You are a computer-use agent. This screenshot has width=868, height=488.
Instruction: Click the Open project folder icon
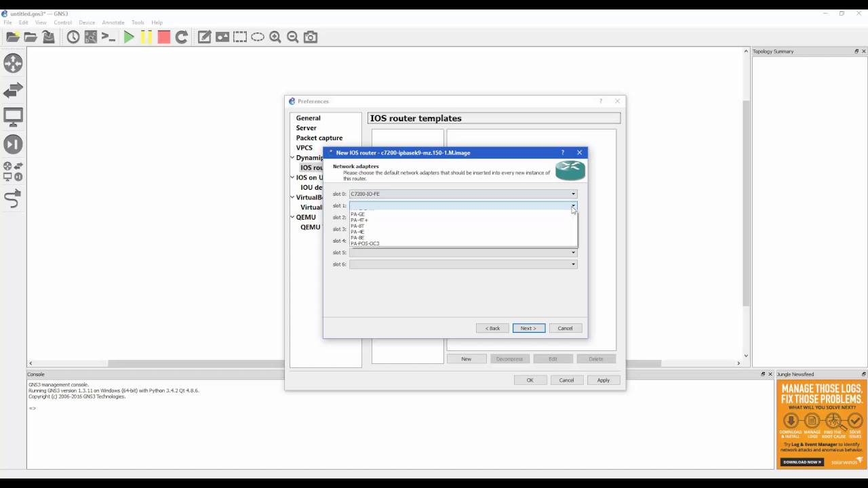[x=31, y=37]
